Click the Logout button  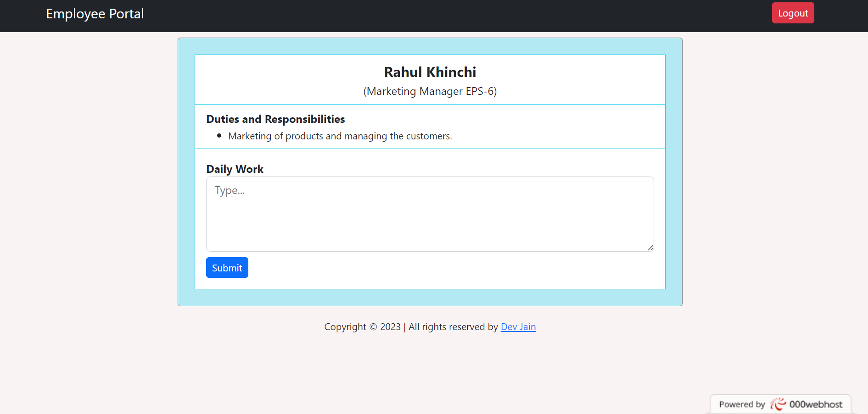pyautogui.click(x=793, y=13)
